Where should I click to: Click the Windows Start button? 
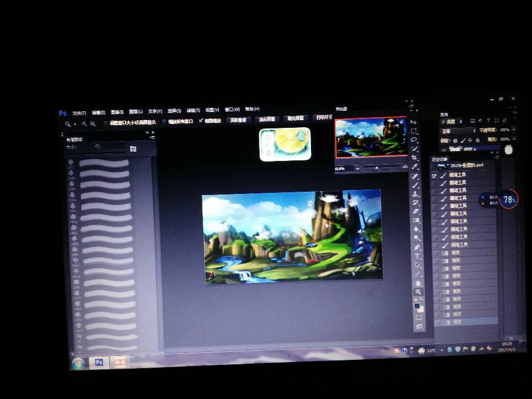coord(79,363)
